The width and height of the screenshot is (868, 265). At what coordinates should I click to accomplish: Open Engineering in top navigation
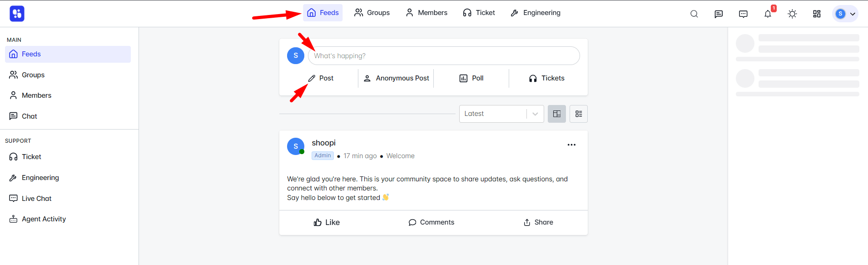point(535,13)
